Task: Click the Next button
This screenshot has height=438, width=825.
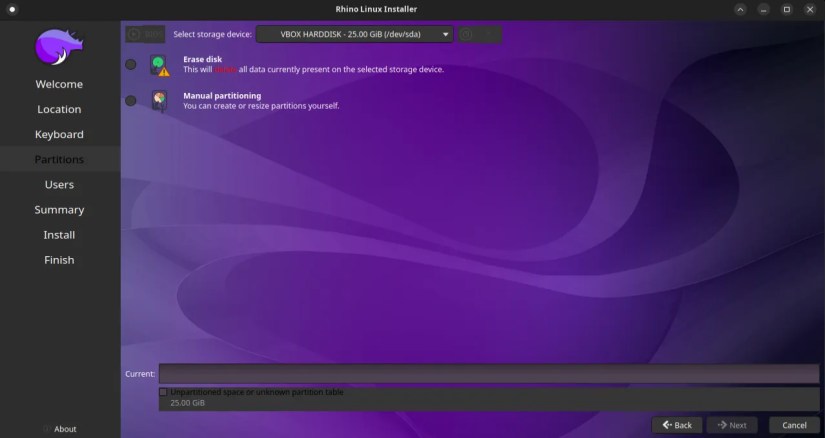Action: click(x=732, y=425)
